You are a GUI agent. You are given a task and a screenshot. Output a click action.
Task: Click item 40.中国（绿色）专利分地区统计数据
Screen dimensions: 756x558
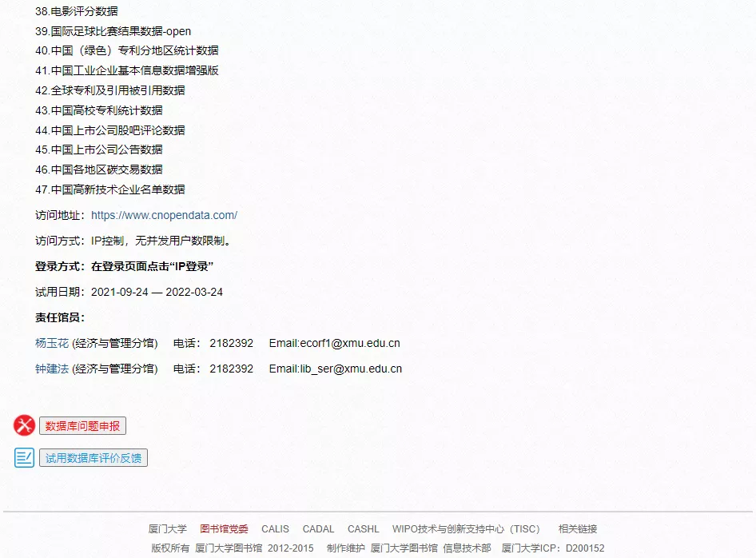[x=127, y=50]
